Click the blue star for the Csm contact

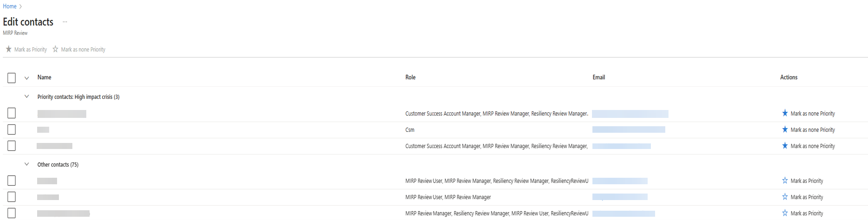point(785,129)
